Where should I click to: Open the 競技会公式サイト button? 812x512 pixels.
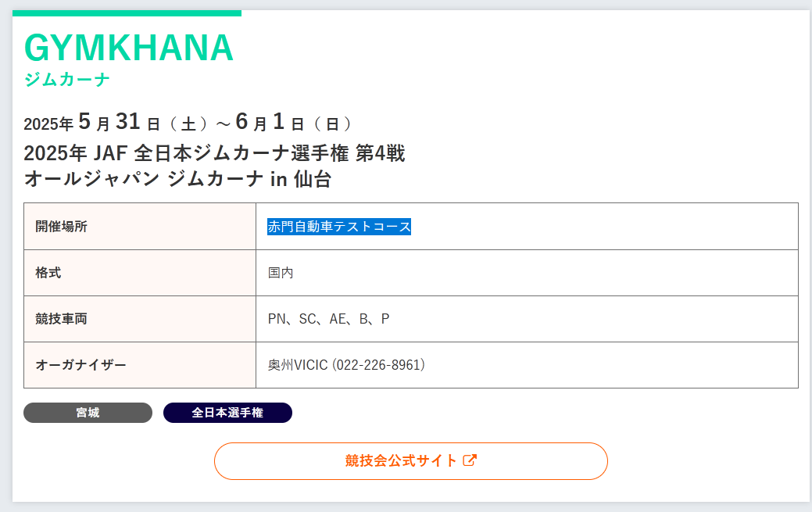click(x=410, y=460)
